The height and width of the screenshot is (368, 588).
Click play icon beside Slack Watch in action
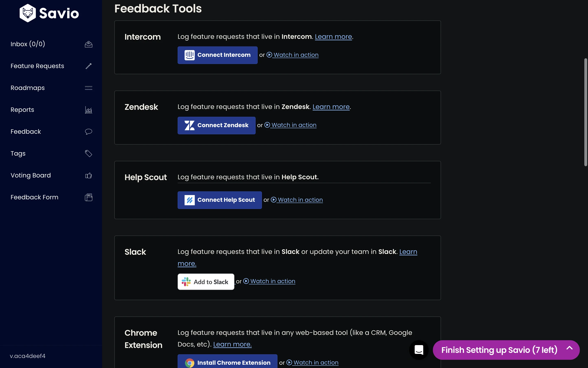pos(246,281)
